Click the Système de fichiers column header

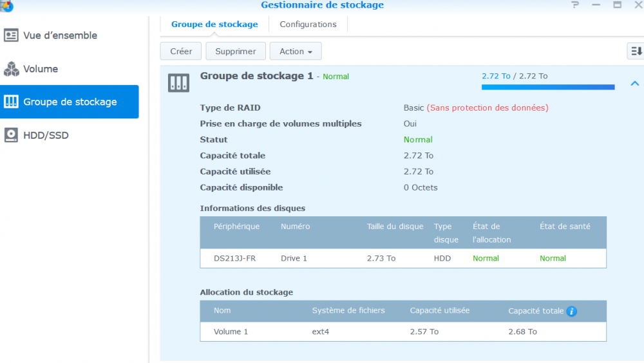pyautogui.click(x=348, y=310)
